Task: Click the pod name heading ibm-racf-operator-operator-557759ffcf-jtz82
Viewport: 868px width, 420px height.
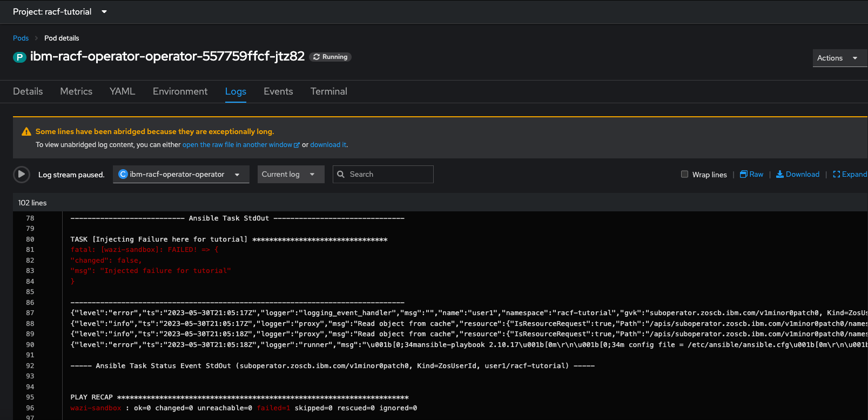Action: 167,56
